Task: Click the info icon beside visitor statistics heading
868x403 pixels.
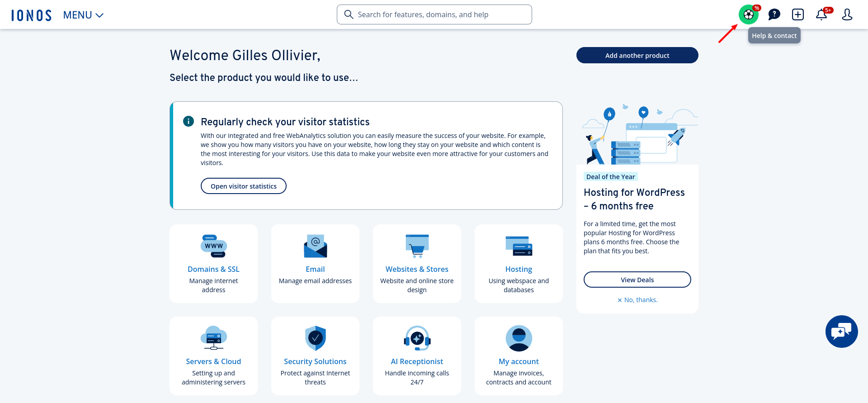Action: 189,121
